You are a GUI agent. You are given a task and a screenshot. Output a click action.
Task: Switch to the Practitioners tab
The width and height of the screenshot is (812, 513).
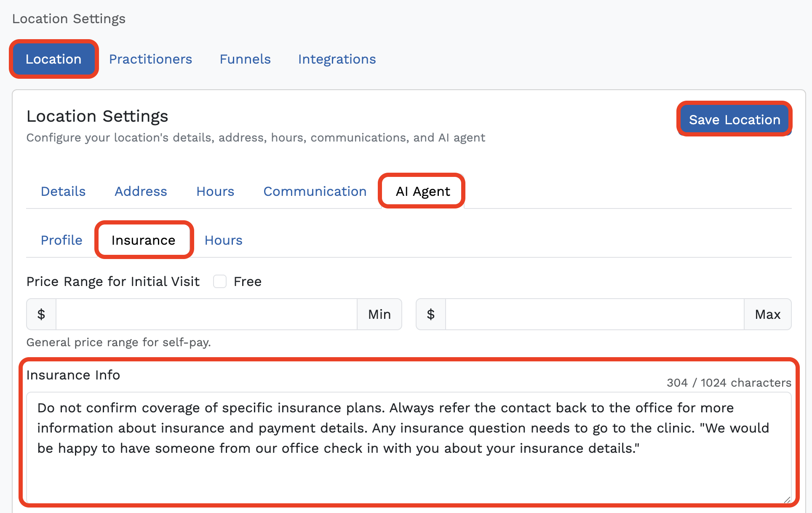pos(150,59)
